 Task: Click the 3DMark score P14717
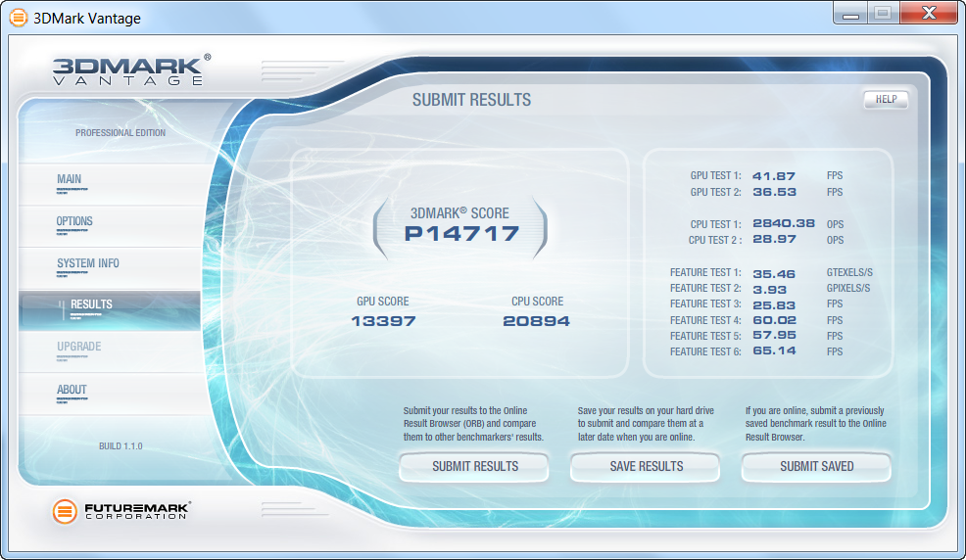(461, 234)
